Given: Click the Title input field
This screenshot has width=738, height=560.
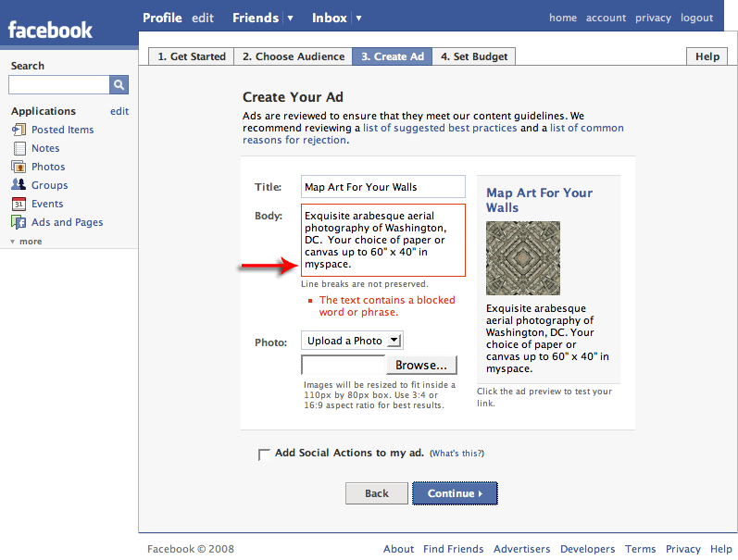Looking at the screenshot, I should click(x=383, y=187).
